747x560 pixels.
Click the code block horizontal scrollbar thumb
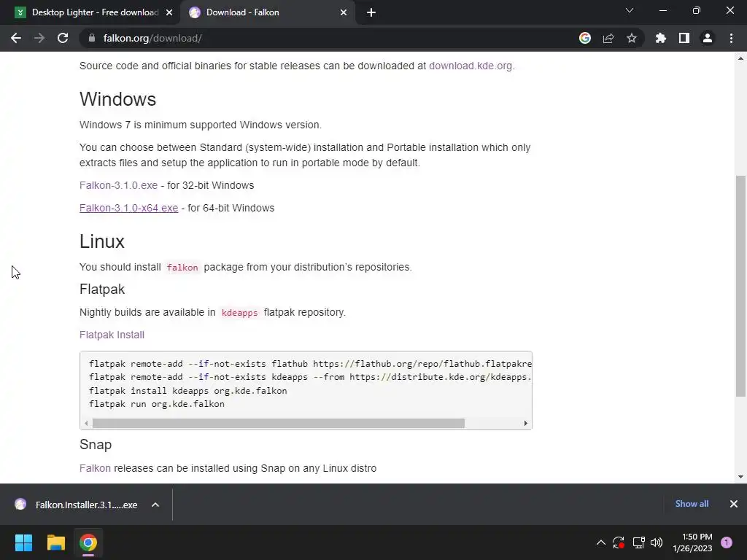point(278,424)
